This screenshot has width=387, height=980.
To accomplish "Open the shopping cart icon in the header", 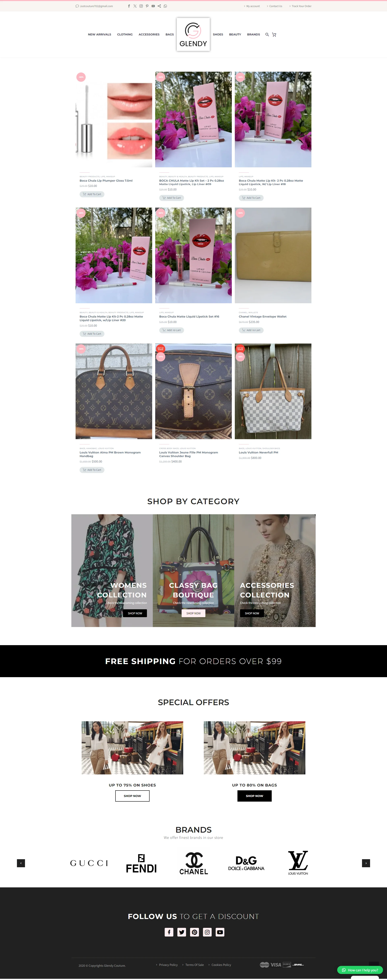I will pos(274,35).
